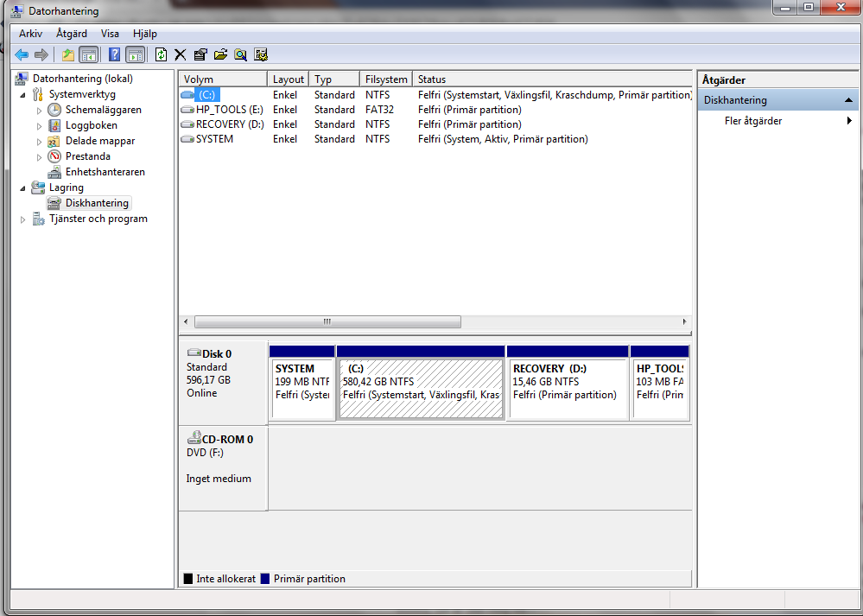Select the RECOVERY (D:) volume row
This screenshot has width=863, height=616.
click(x=435, y=124)
